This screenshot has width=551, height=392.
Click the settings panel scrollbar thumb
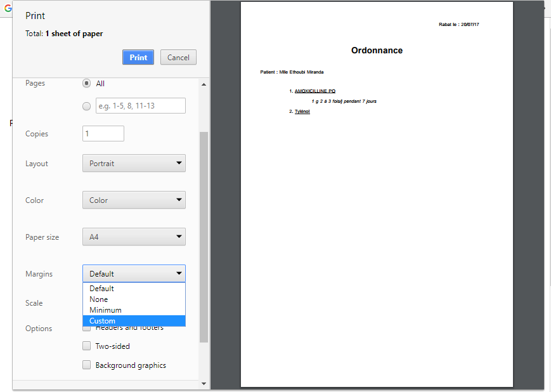click(204, 235)
